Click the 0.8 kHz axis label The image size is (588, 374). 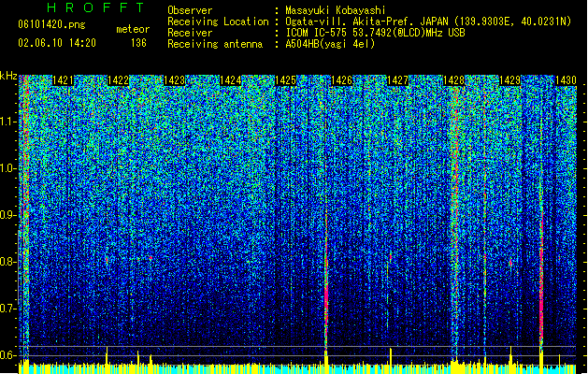pos(8,262)
